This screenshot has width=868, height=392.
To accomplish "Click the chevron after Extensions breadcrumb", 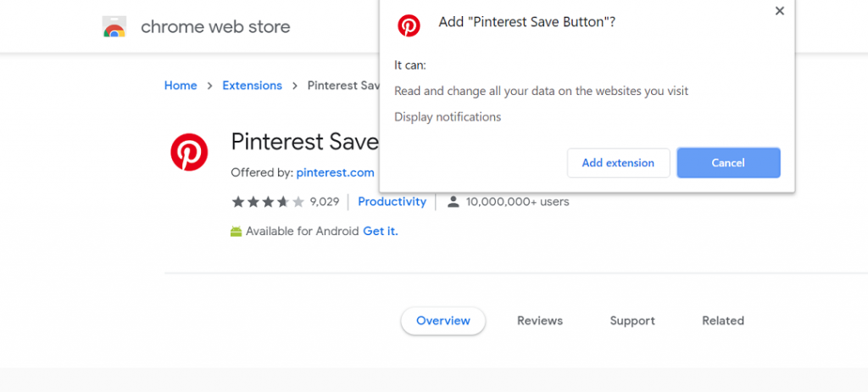I will point(294,86).
